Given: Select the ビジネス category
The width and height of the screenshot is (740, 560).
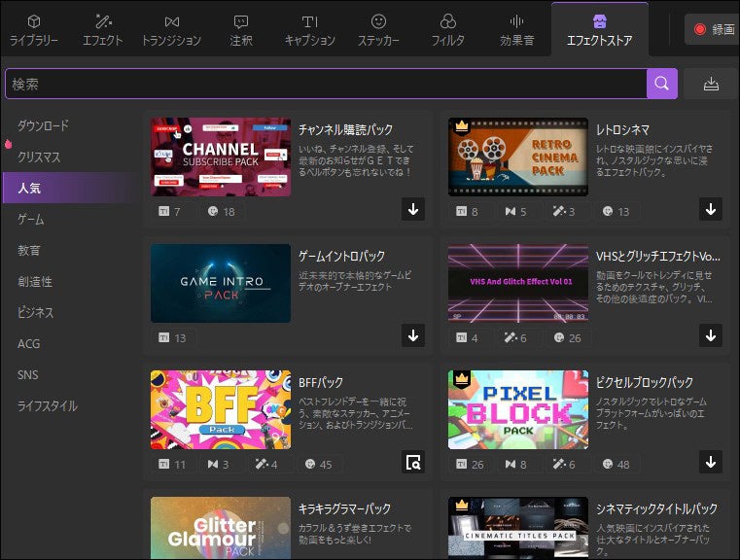Looking at the screenshot, I should pos(35,312).
